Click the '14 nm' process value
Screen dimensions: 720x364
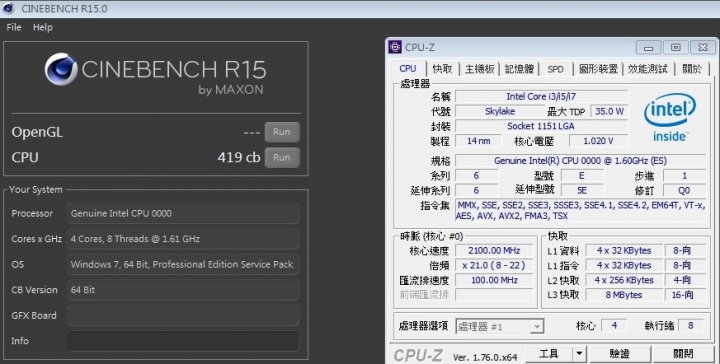[478, 141]
